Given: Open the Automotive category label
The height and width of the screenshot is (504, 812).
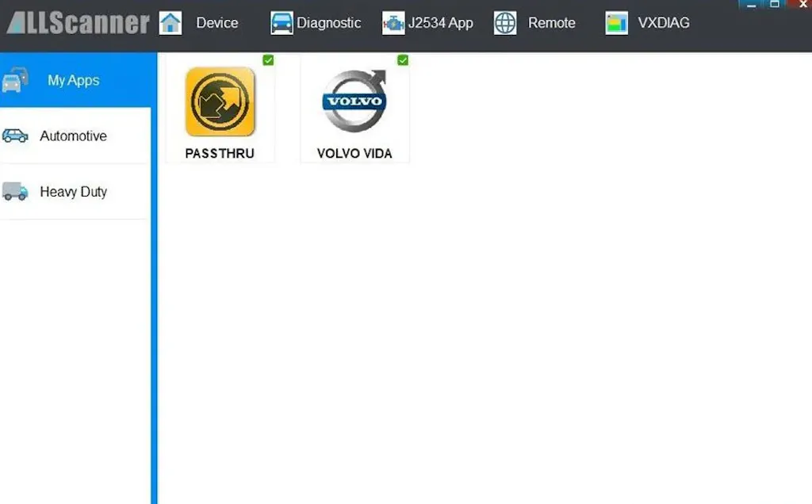Looking at the screenshot, I should pyautogui.click(x=73, y=136).
